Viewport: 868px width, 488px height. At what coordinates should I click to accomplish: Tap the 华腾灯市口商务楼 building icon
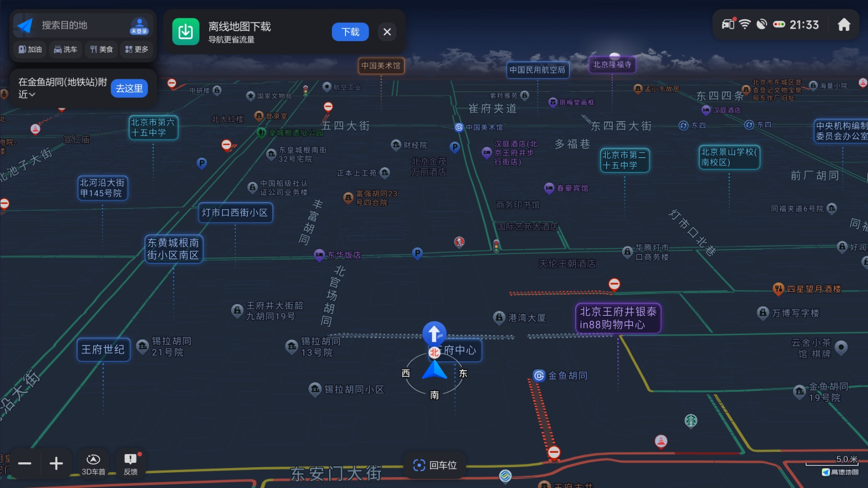(628, 252)
